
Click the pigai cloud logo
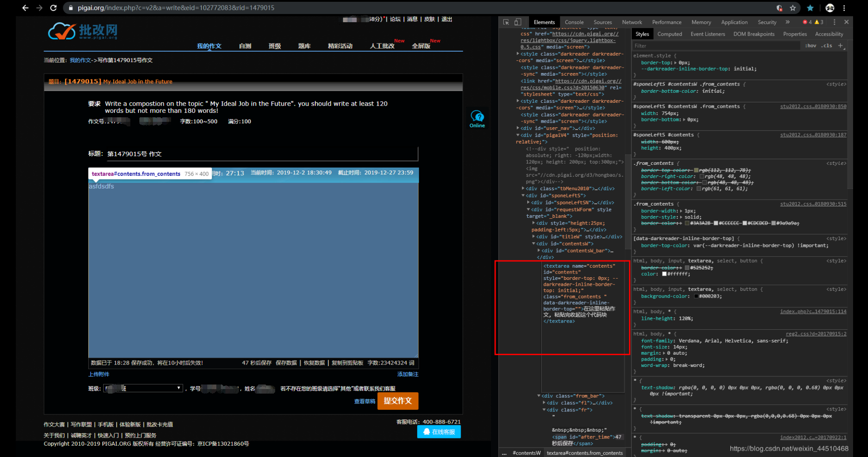83,31
